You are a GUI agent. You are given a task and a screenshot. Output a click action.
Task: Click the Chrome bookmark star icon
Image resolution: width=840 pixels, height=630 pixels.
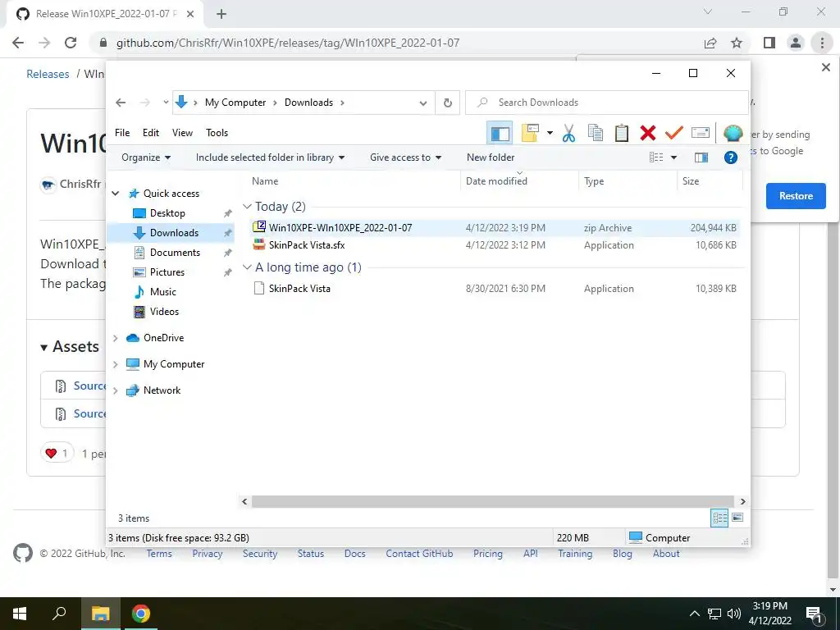[x=737, y=43]
